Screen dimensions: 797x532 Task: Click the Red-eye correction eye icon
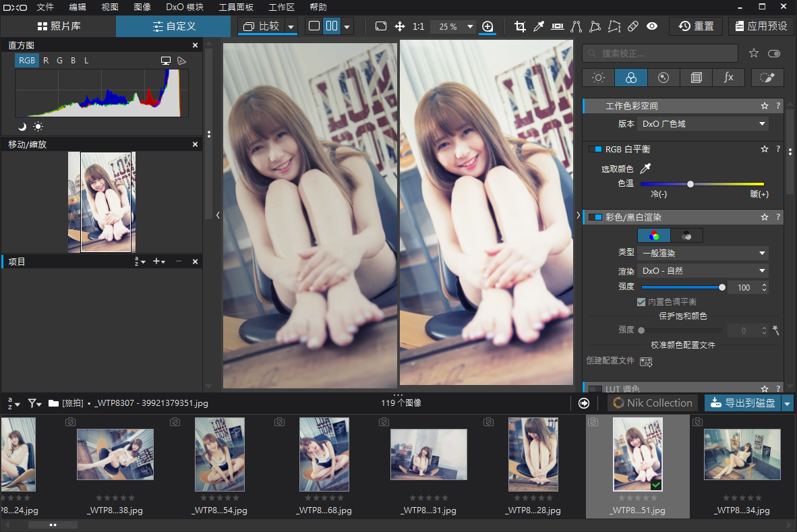[652, 26]
